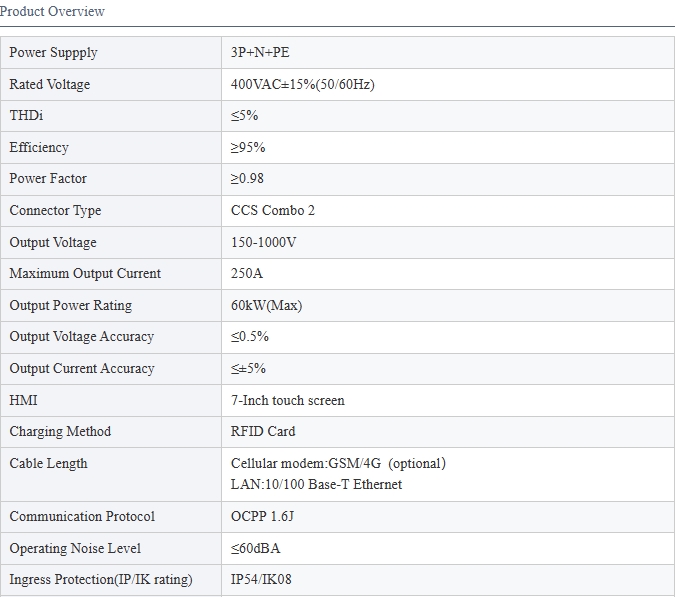The width and height of the screenshot is (676, 597).
Task: Click the RFID Card value cell
Action: [x=263, y=431]
